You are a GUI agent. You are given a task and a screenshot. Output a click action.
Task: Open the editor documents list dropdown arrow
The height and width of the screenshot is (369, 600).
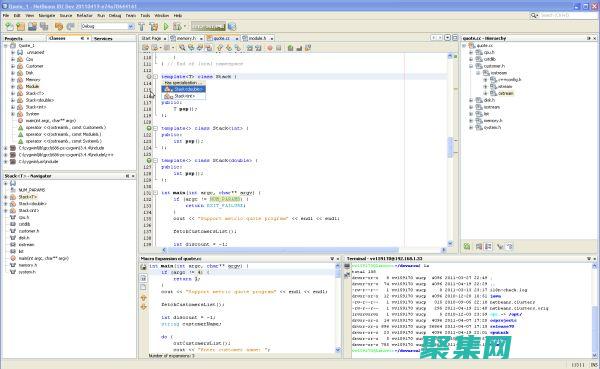[x=447, y=38]
